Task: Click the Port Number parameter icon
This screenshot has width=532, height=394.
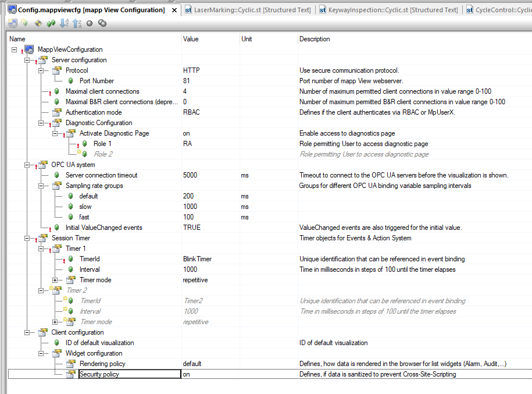Action: 70,81
